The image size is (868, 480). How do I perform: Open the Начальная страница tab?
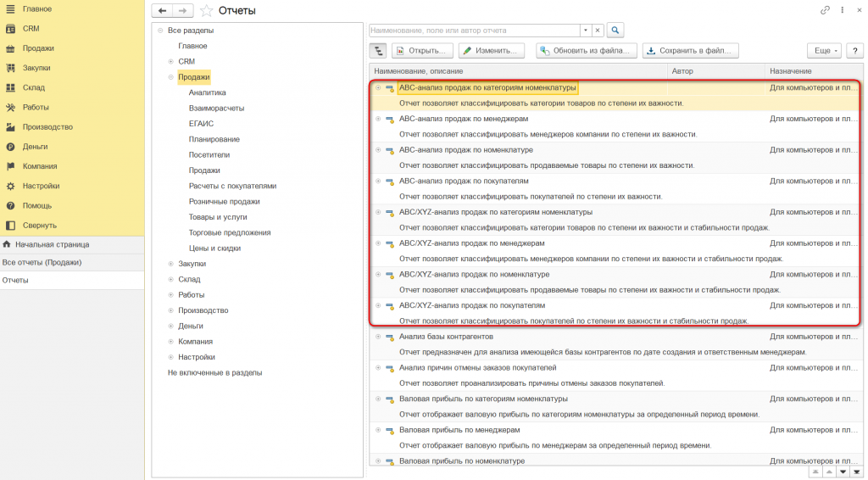[x=72, y=244]
